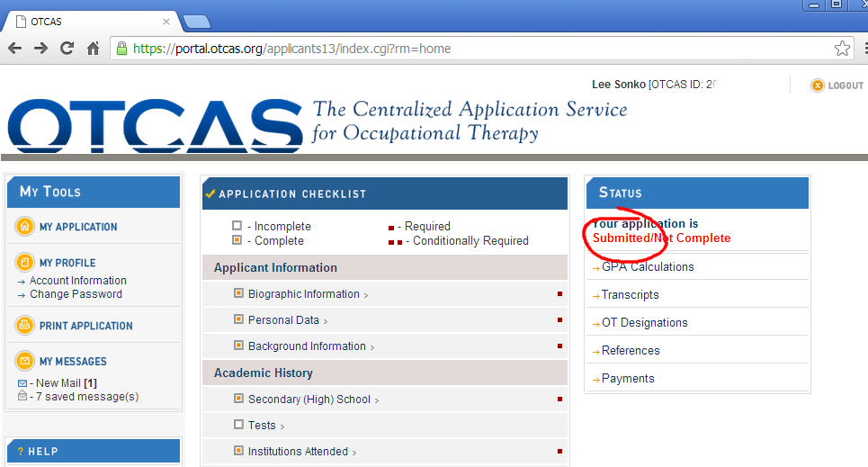Click the green padlock security icon
868x467 pixels.
(x=121, y=49)
